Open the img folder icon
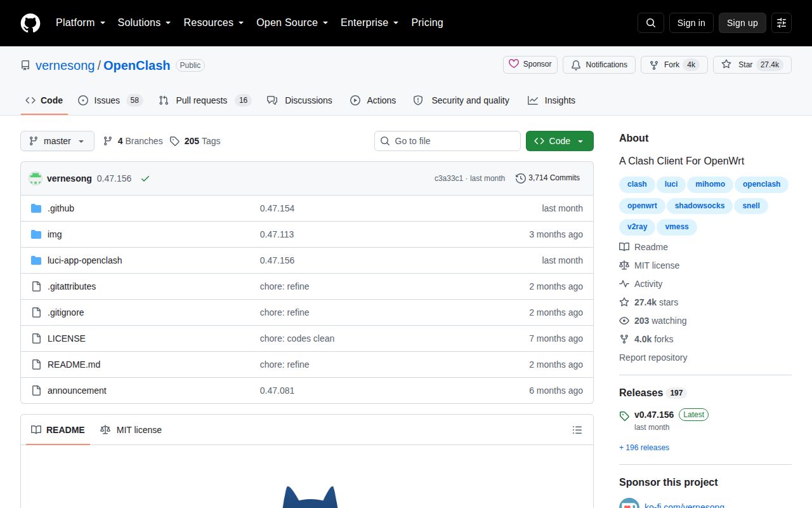 point(36,234)
